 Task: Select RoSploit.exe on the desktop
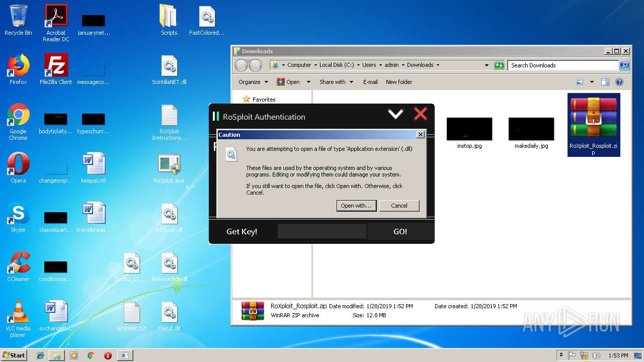tap(169, 167)
